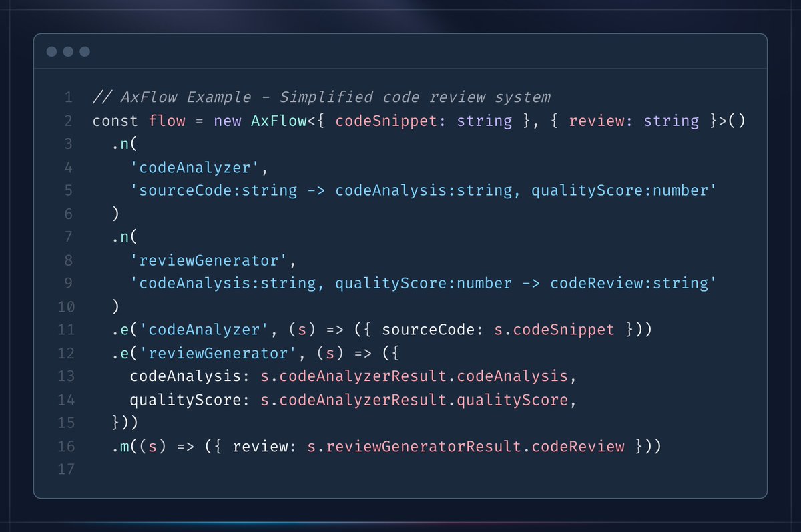Click the 'AxFlow' class name on line 2
Image resolution: width=801 pixels, height=532 pixels.
click(279, 121)
